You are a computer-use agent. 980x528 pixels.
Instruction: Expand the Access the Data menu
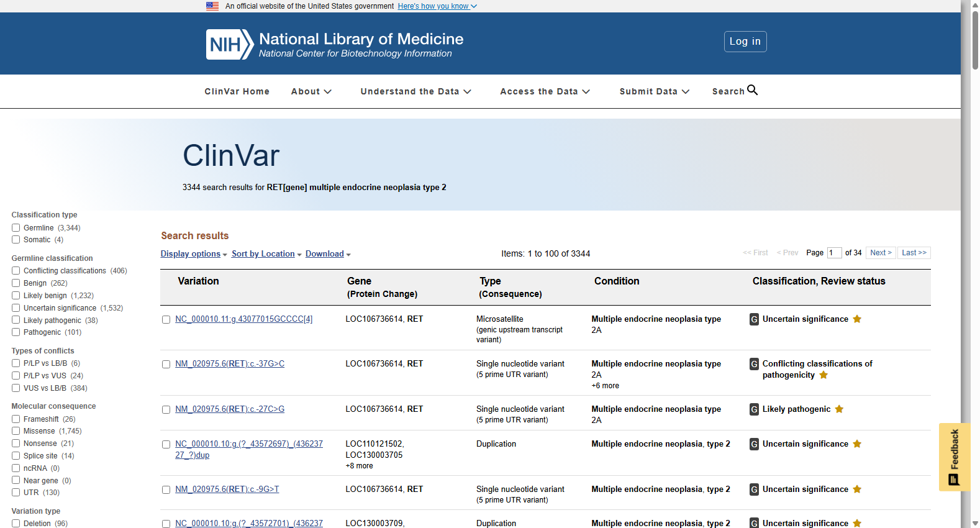pyautogui.click(x=545, y=91)
